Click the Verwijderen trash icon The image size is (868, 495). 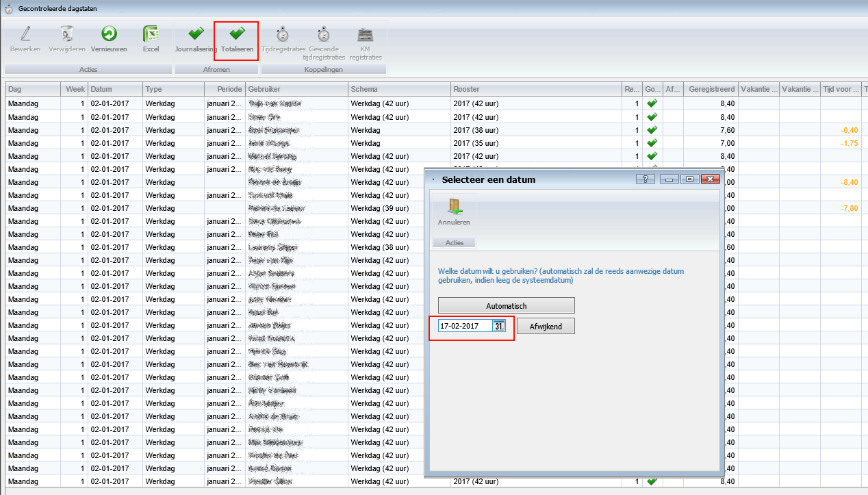pyautogui.click(x=66, y=34)
